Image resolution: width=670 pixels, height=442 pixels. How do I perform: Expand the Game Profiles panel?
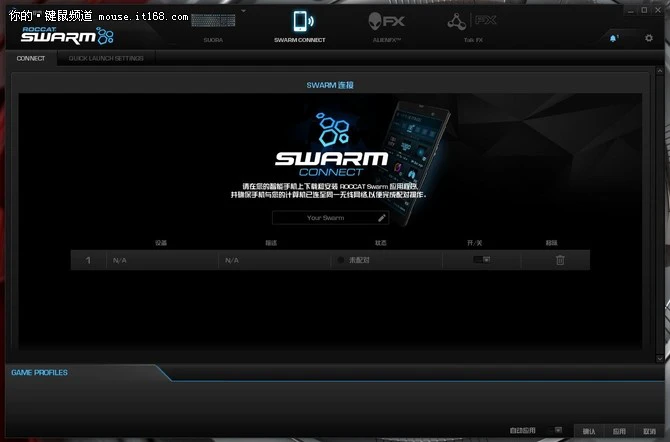coord(40,372)
